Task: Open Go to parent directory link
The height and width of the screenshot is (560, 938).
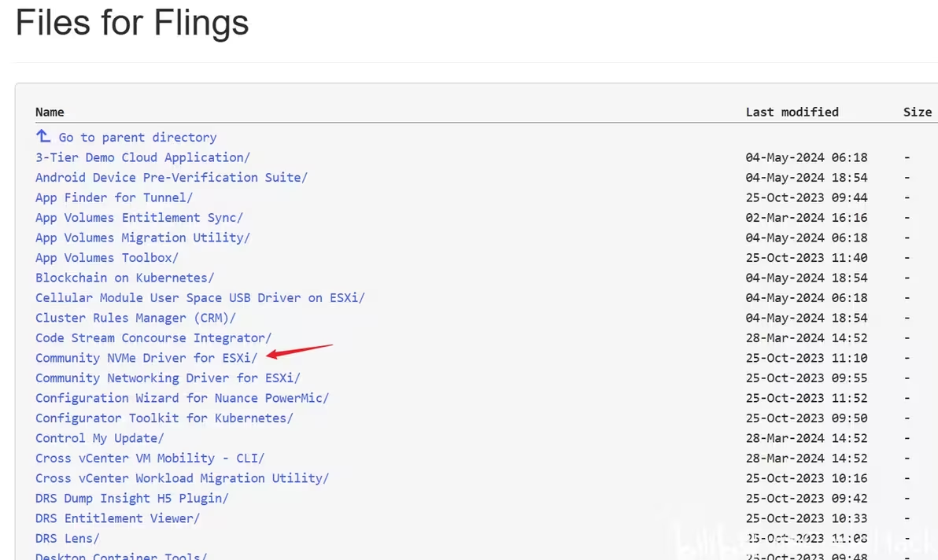Action: [x=137, y=138]
